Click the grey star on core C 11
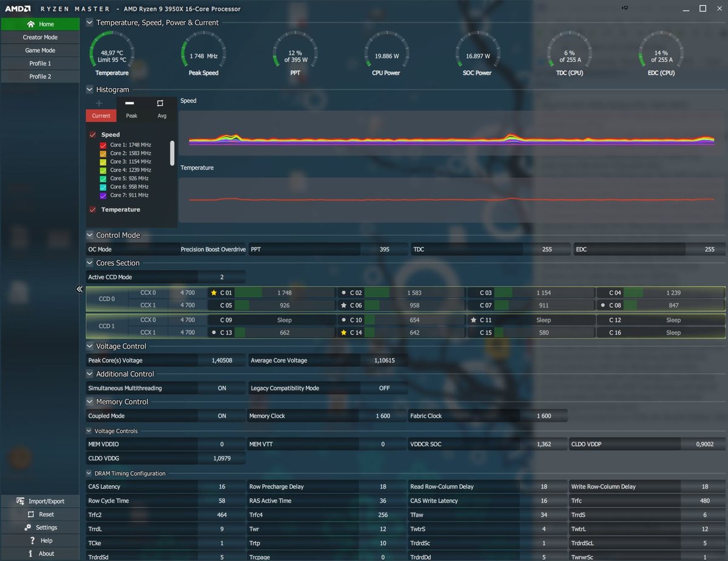The height and width of the screenshot is (561, 728). 473,320
